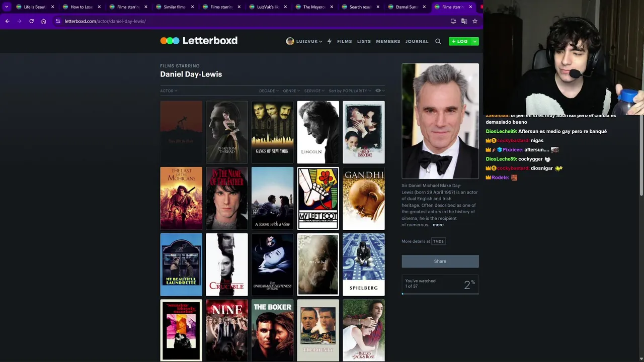Open The Crucible poster
The image size is (644, 362).
point(227,264)
